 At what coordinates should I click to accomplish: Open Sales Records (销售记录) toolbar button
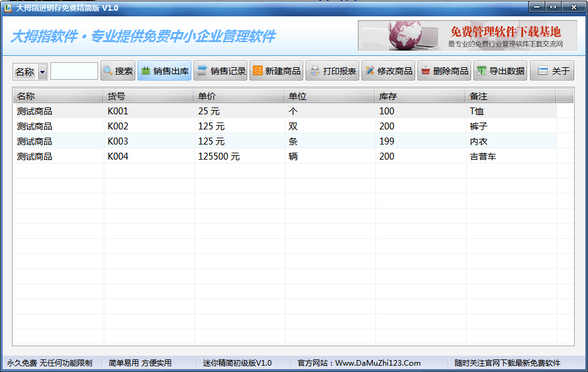coord(220,71)
